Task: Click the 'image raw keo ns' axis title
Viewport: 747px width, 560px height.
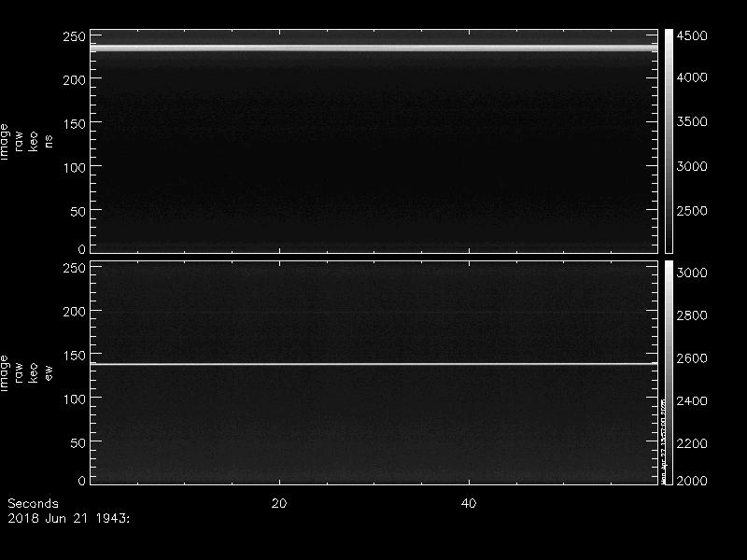Action: [x=26, y=142]
